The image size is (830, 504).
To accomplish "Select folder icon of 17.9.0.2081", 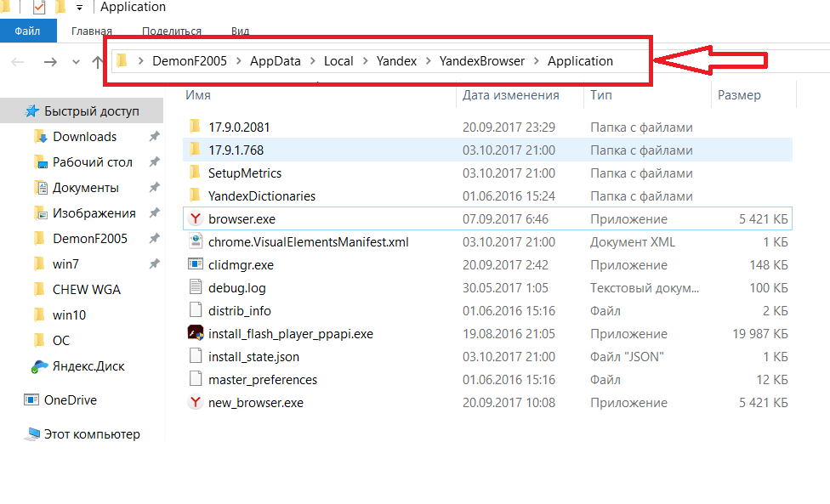I will click(x=195, y=127).
